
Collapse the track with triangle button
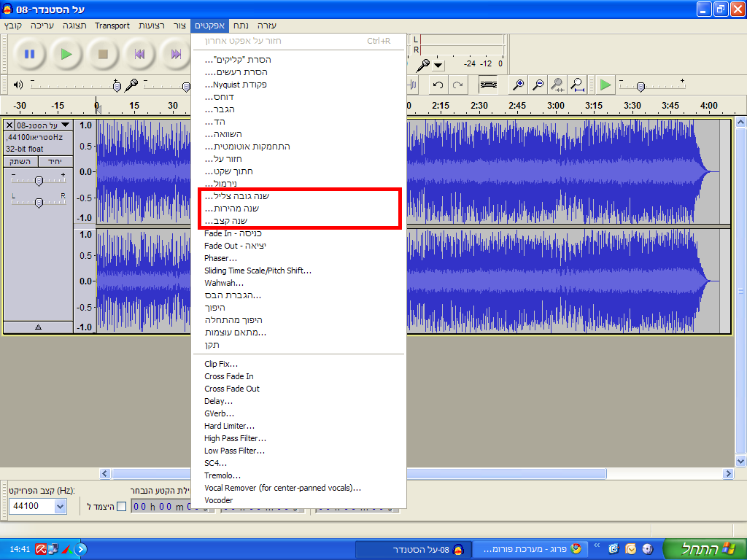click(38, 327)
